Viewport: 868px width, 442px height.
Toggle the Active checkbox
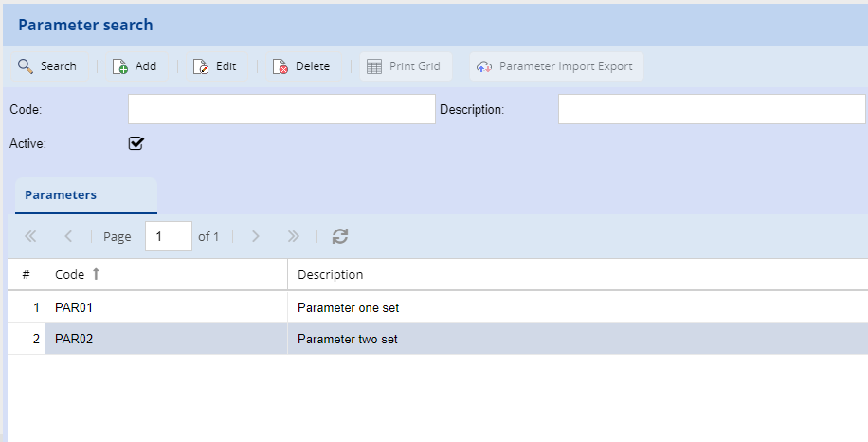tap(136, 144)
